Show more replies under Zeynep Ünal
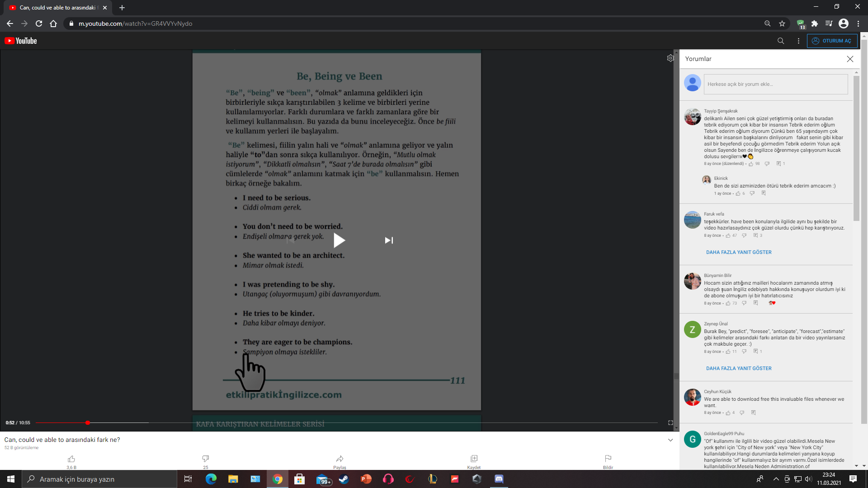This screenshot has height=488, width=868. point(739,368)
